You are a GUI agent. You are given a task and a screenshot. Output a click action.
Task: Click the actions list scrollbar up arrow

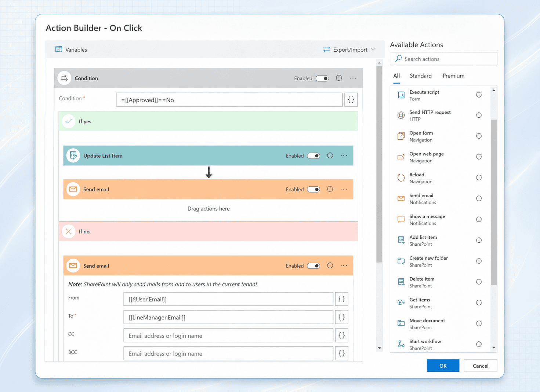pyautogui.click(x=494, y=90)
